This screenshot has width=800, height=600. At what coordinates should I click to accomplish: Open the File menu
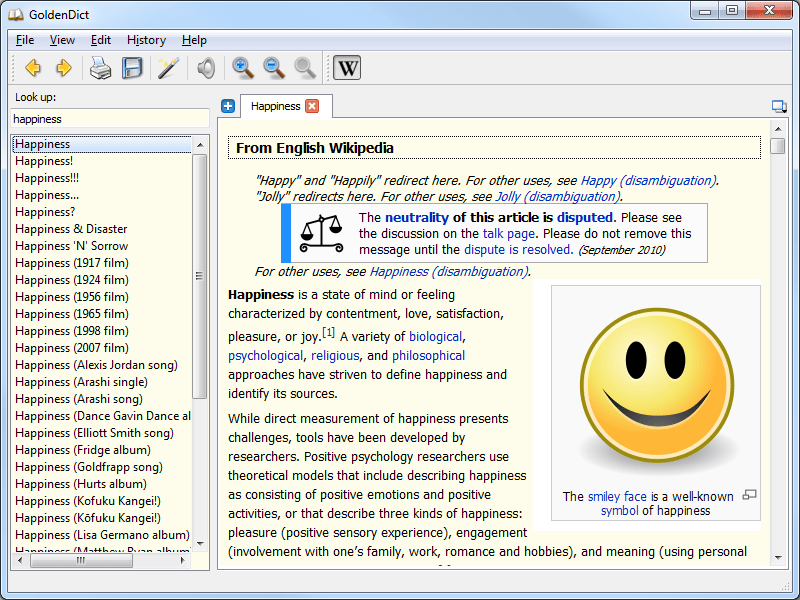(x=25, y=40)
